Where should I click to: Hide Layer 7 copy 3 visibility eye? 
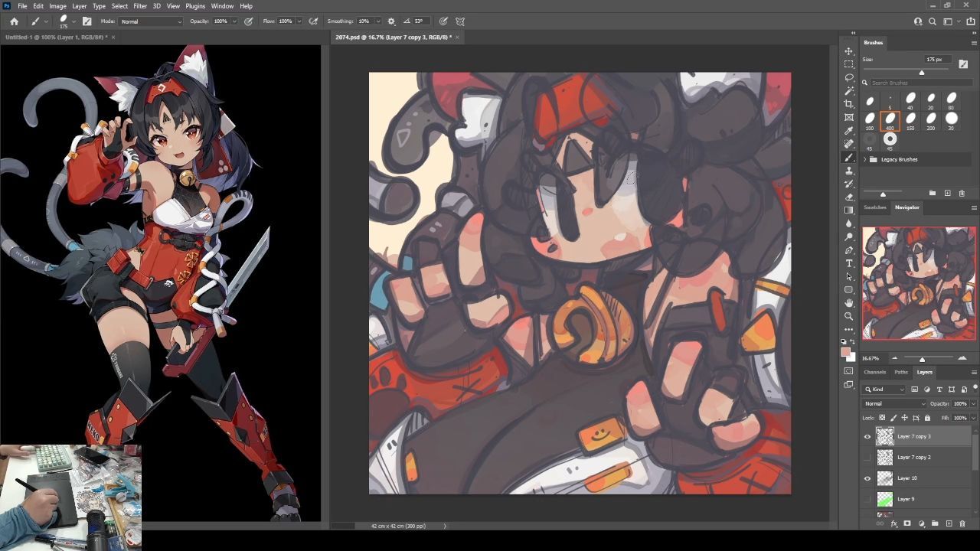[x=867, y=436]
